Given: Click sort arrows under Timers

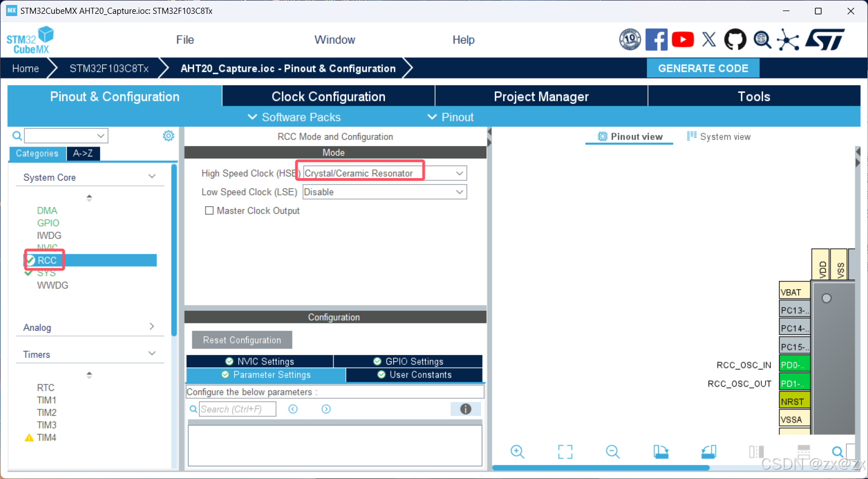Looking at the screenshot, I should (89, 374).
